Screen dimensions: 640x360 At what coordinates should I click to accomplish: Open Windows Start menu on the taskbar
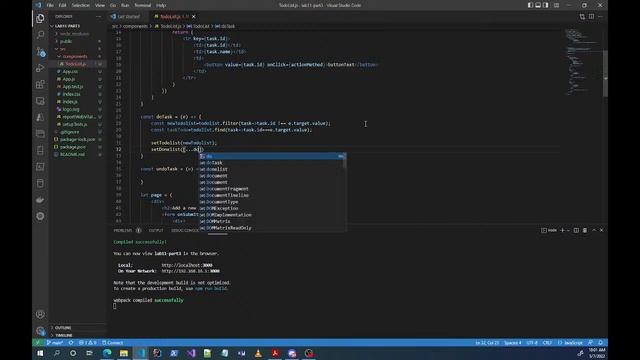[40, 353]
